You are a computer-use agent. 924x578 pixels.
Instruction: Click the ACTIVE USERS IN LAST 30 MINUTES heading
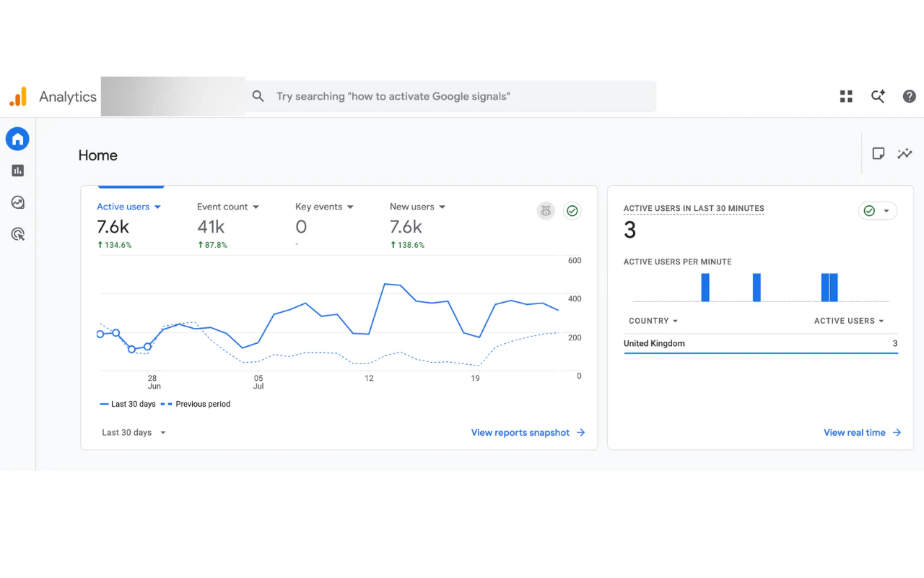click(694, 208)
